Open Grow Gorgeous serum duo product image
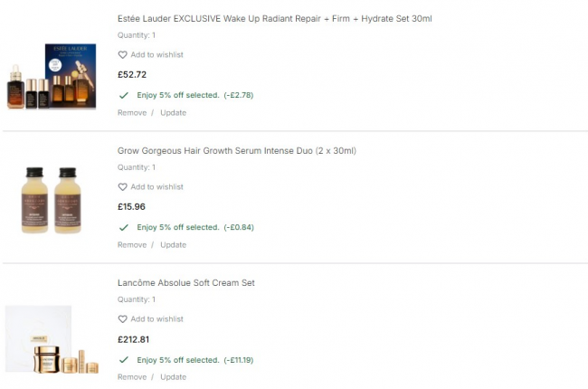Image resolution: width=588 pixels, height=389 pixels. click(x=52, y=200)
